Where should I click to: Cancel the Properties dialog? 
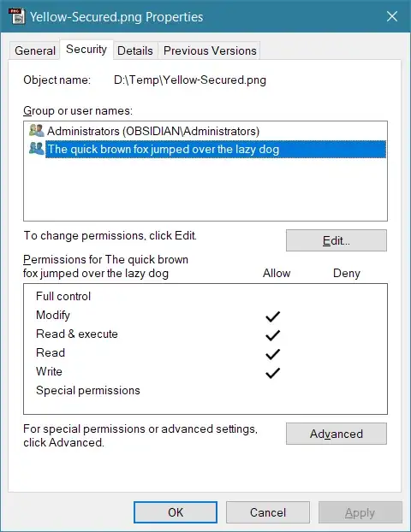tap(268, 512)
